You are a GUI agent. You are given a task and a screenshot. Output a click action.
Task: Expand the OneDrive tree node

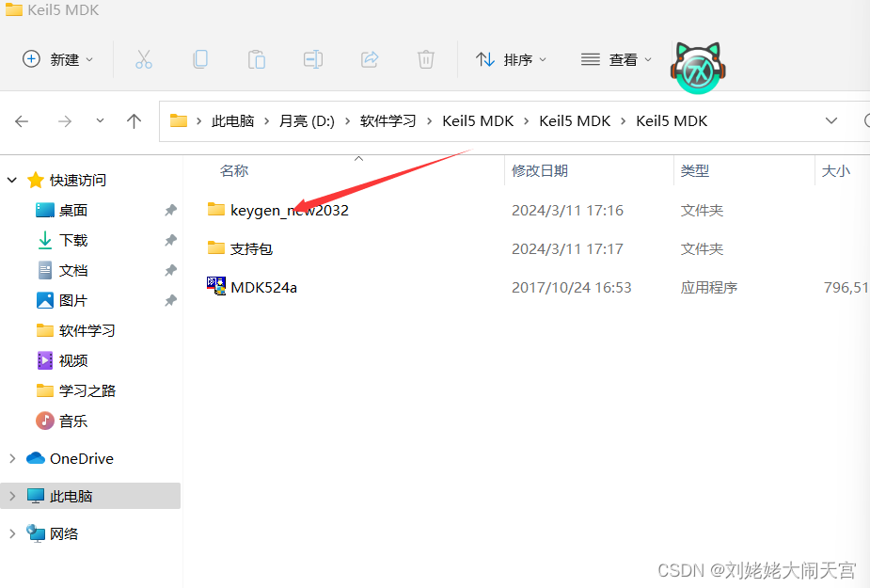(12, 458)
